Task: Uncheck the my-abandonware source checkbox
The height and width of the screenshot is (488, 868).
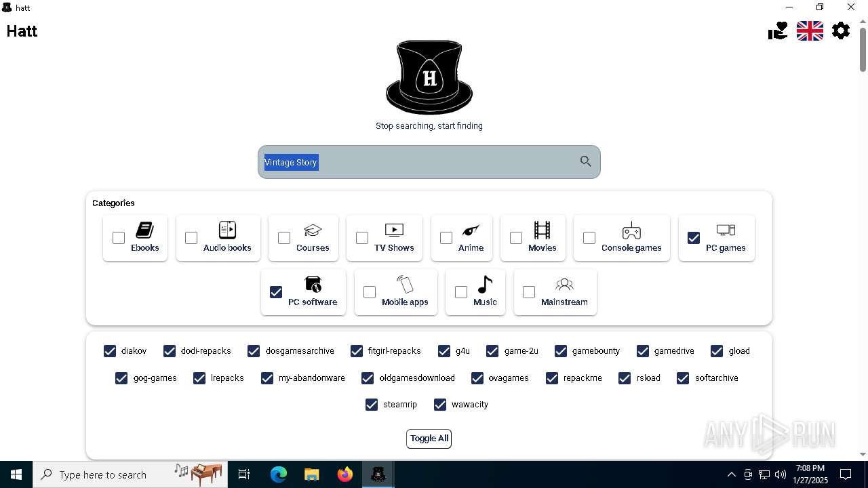Action: coord(267,378)
